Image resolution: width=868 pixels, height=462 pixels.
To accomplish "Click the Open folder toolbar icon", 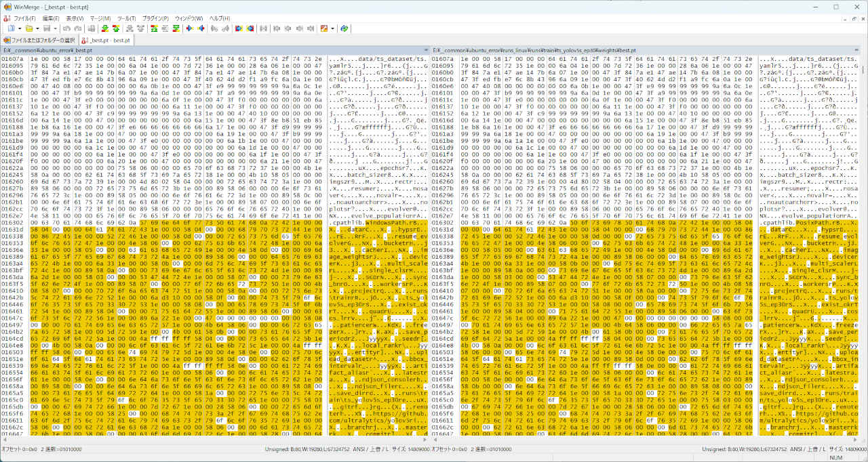I will pos(29,28).
